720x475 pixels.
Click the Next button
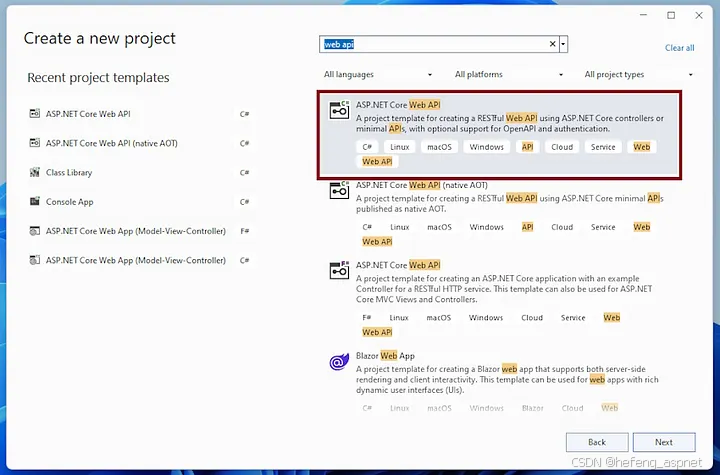[x=664, y=442]
